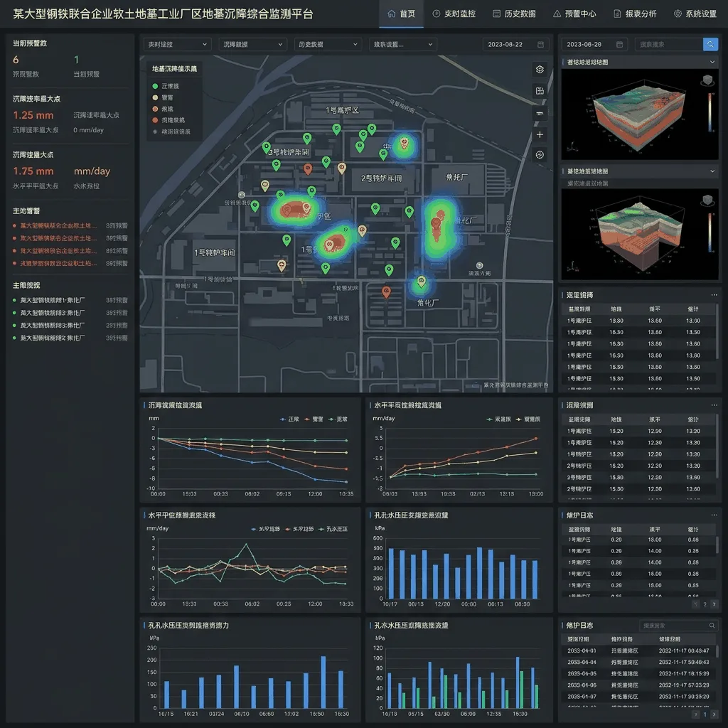Open the first green list entry ending in 炼化厂

tap(70, 301)
